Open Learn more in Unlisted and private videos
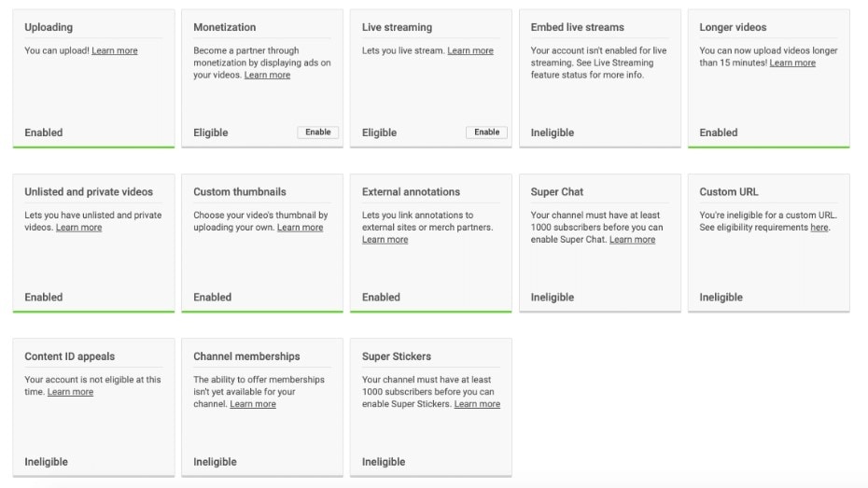This screenshot has width=868, height=488. (78, 228)
